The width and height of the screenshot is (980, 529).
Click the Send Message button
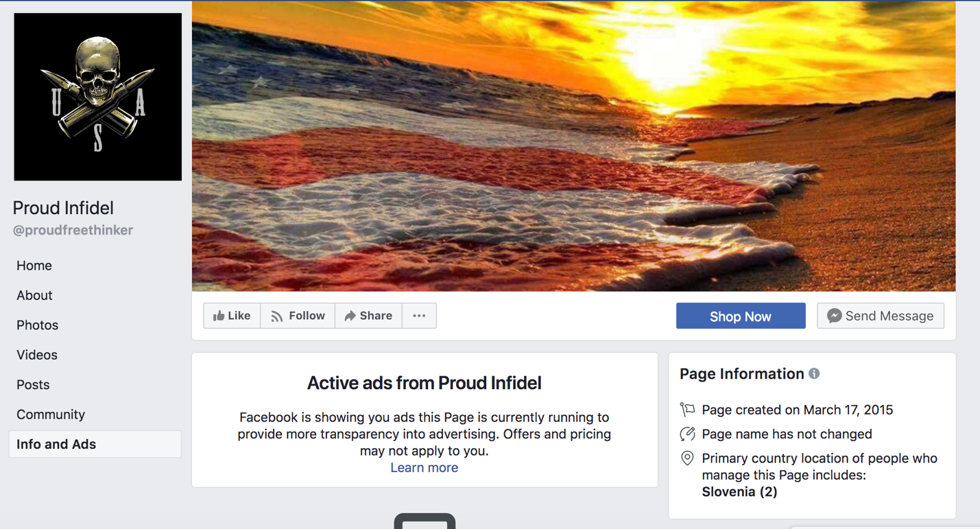[x=881, y=316]
